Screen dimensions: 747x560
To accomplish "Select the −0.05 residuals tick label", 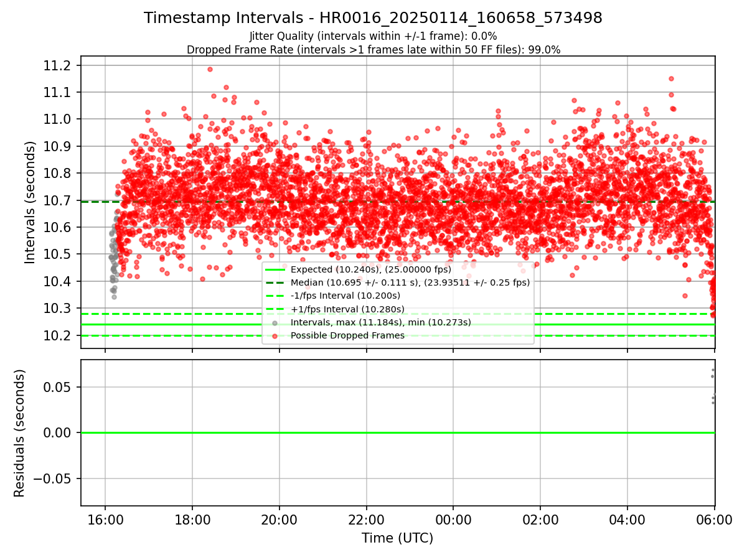I will [x=52, y=478].
